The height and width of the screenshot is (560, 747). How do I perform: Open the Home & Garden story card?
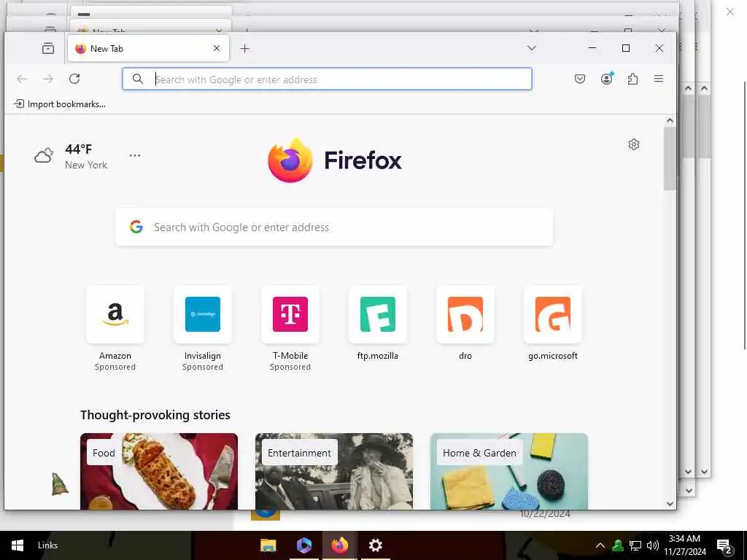pos(508,472)
